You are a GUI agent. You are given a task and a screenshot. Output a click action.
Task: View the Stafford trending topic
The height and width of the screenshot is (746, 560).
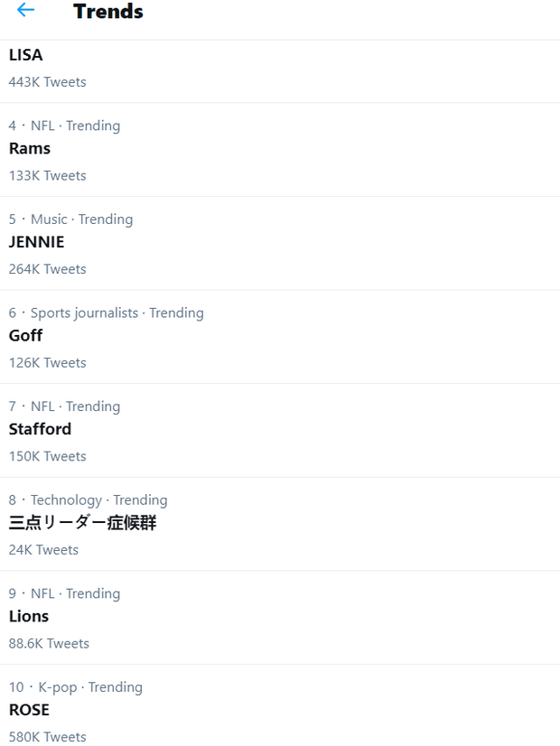40,429
